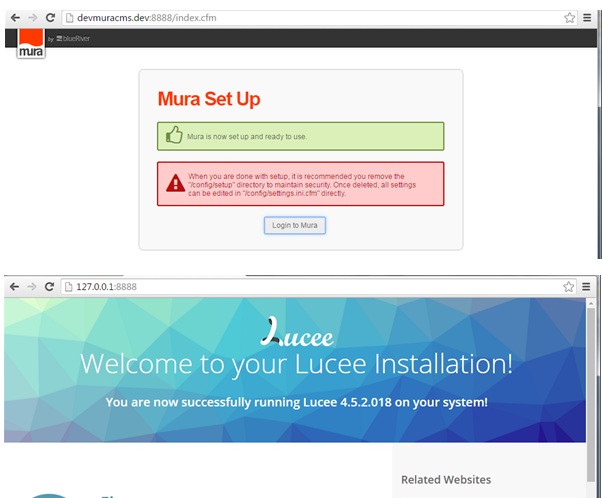The height and width of the screenshot is (498, 603).
Task: Click the address bar showing devmuracms.dev:8888/index.cfm
Action: (x=320, y=18)
